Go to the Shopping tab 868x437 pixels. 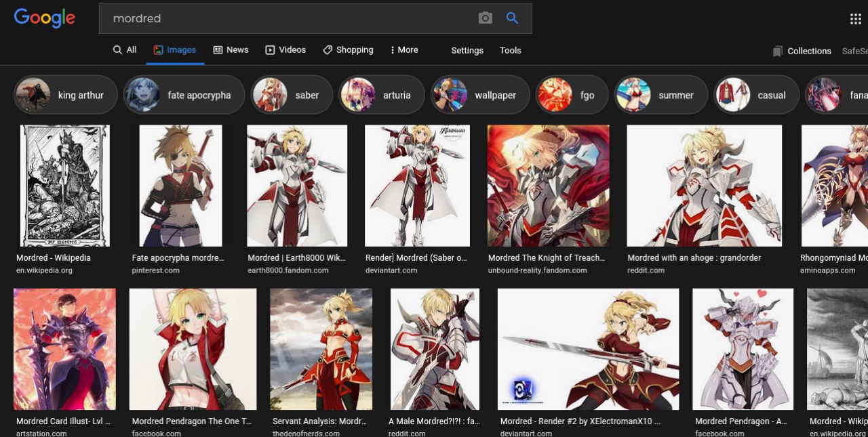348,50
